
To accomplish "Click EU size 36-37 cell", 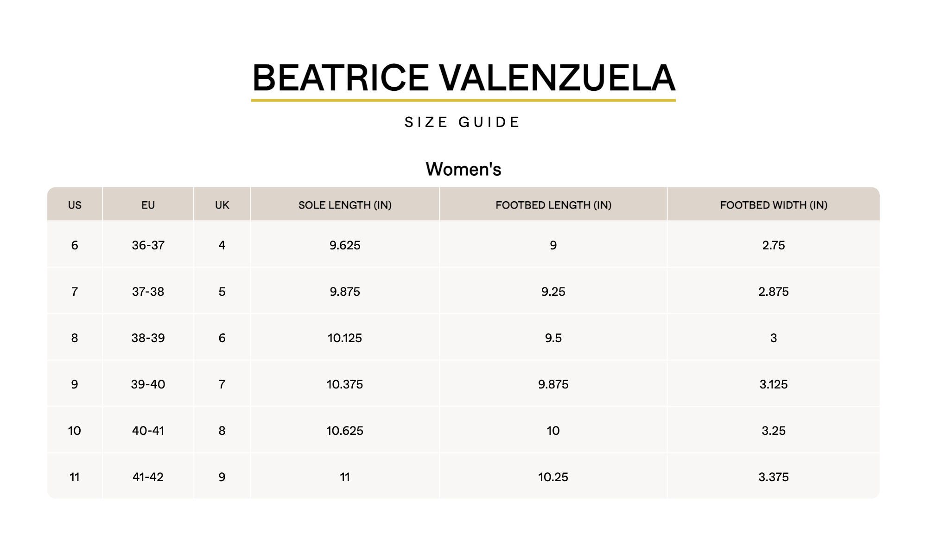I will (148, 245).
